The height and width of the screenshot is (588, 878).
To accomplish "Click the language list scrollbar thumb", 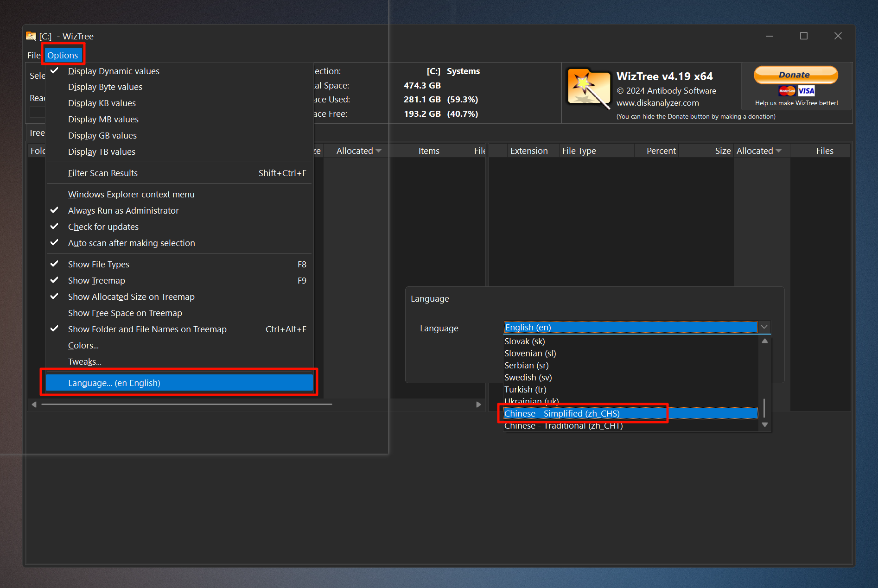I will pyautogui.click(x=764, y=408).
